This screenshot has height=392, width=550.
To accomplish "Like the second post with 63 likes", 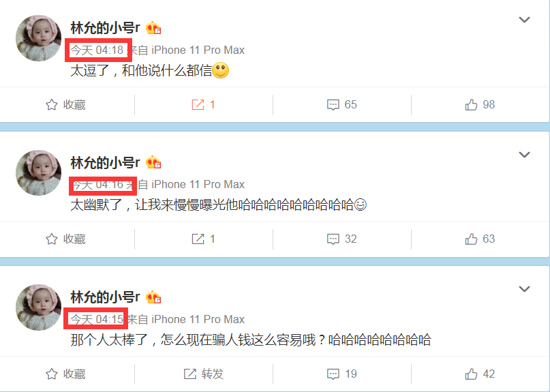I will 480,239.
